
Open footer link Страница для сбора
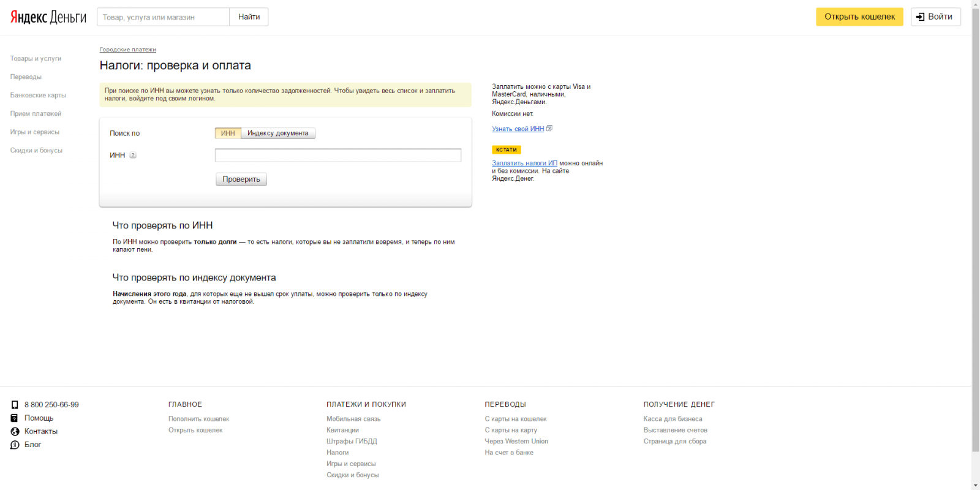point(675,442)
